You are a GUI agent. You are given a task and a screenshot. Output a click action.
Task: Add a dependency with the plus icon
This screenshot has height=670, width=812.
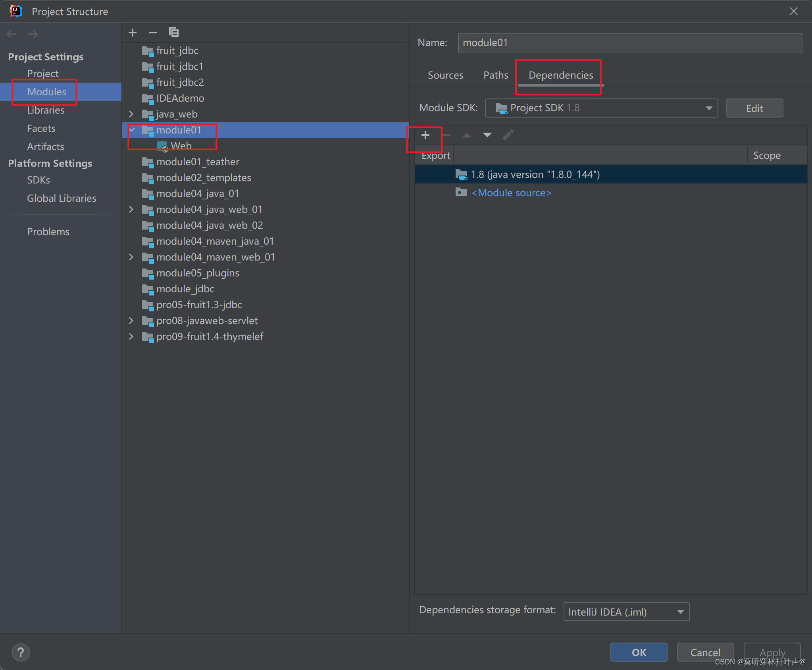click(425, 135)
